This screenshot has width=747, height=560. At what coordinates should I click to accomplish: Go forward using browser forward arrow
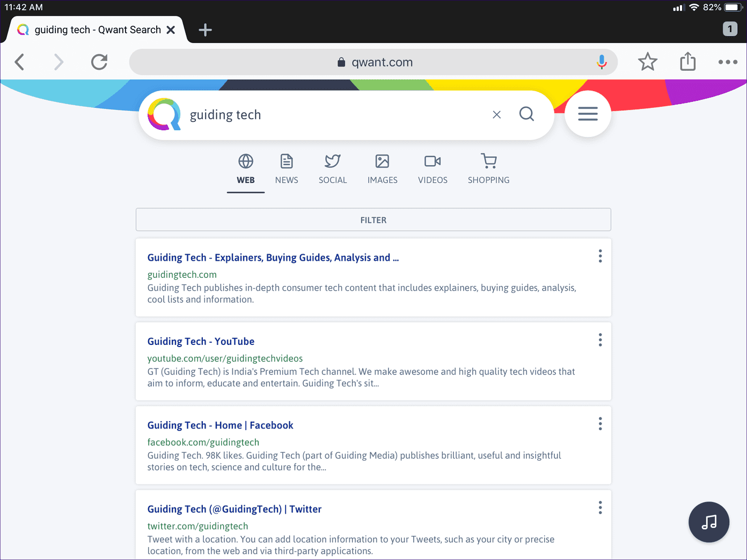click(58, 62)
